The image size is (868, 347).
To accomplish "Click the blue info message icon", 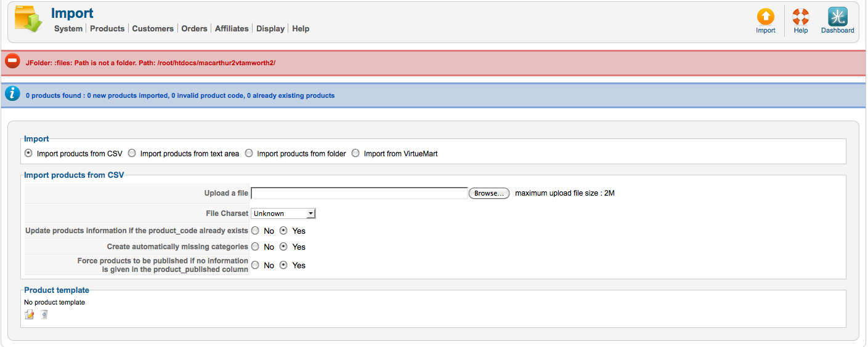I will point(12,94).
